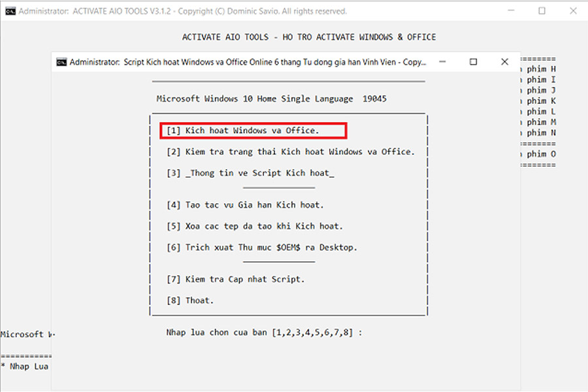Maximize the Script Kich hoat window
Viewport: 588px width, 392px height.
pos(474,62)
